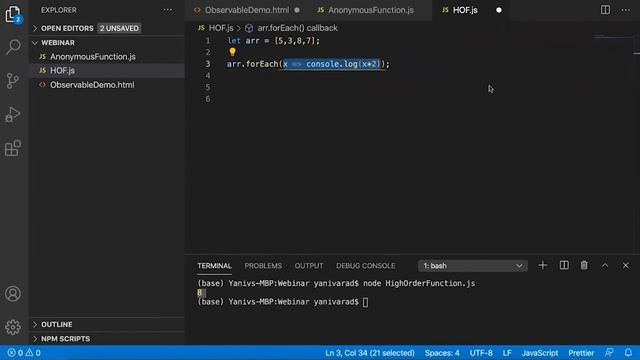This screenshot has width=640, height=360.
Task: Switch to AnonymousFunction.js editor tab
Action: [x=371, y=10]
